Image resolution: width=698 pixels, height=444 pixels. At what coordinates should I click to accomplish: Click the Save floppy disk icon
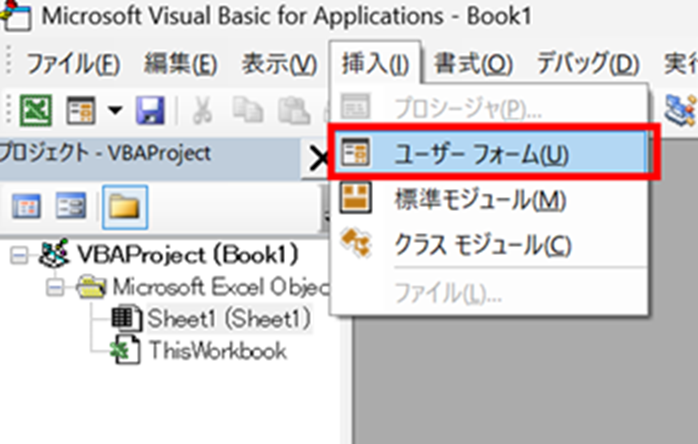150,110
